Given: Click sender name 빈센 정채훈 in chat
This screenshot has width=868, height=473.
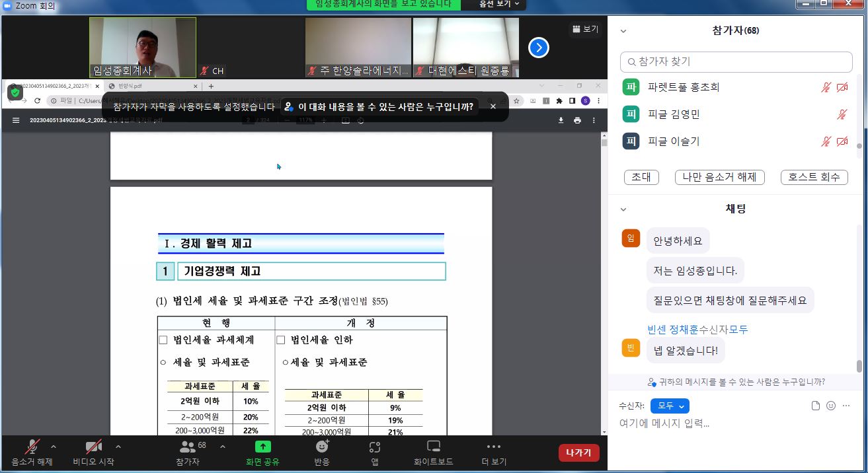Looking at the screenshot, I should coord(673,329).
